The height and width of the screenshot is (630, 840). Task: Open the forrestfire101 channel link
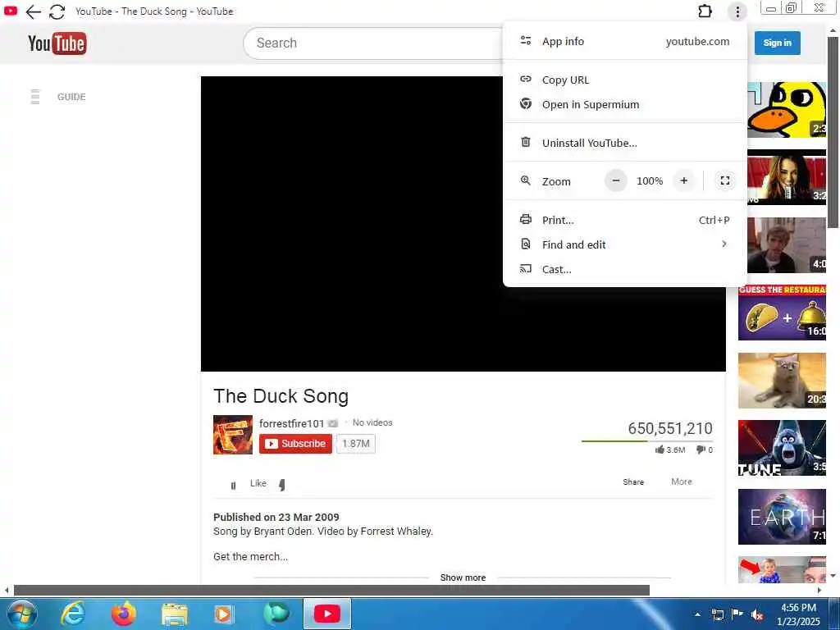[x=292, y=423]
